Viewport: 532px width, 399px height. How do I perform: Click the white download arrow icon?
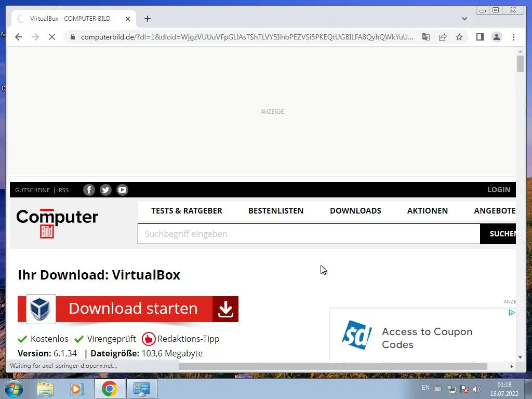[225, 309]
